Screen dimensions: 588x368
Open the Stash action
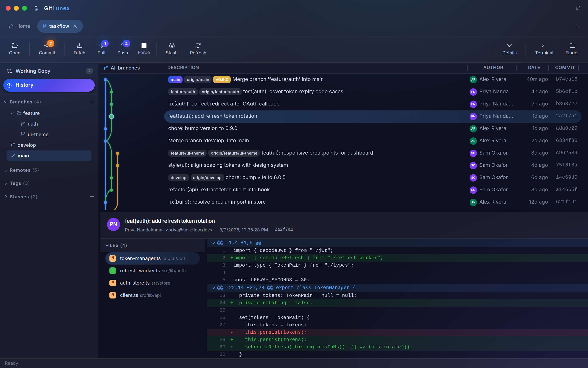click(x=171, y=49)
